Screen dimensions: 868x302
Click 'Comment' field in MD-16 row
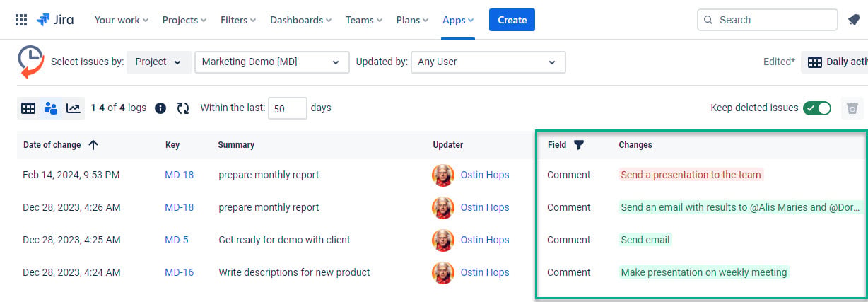pos(568,272)
